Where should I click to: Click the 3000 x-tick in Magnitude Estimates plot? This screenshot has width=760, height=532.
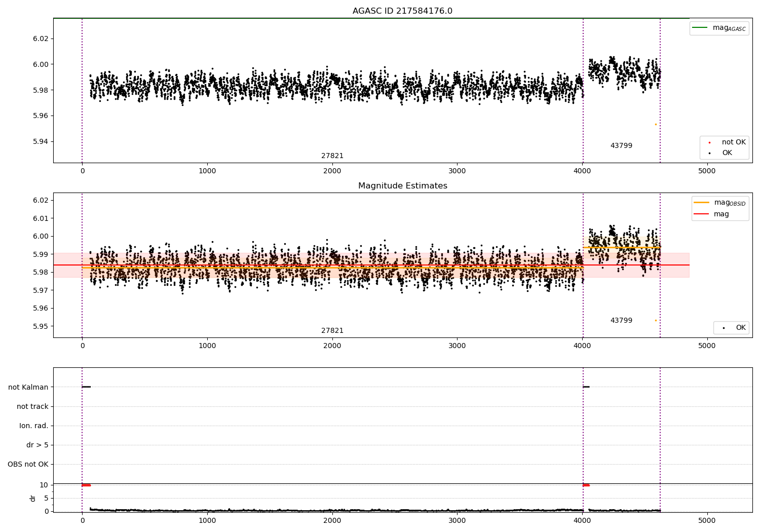tap(457, 346)
